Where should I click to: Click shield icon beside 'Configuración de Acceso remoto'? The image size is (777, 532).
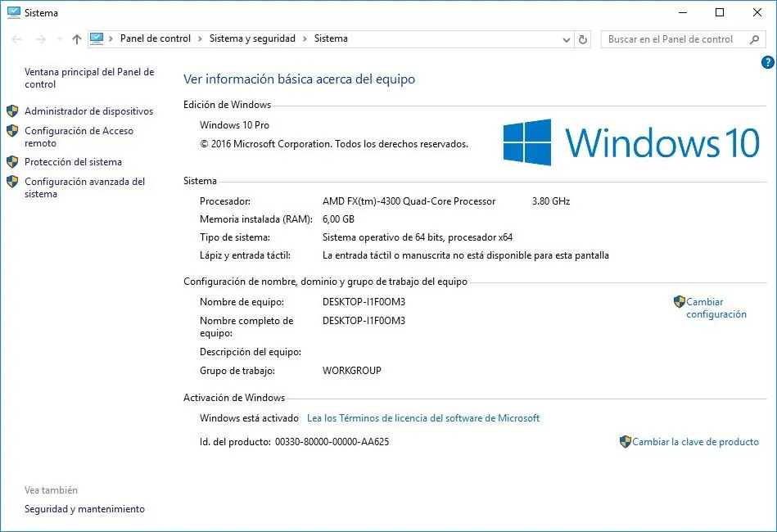pyautogui.click(x=13, y=131)
